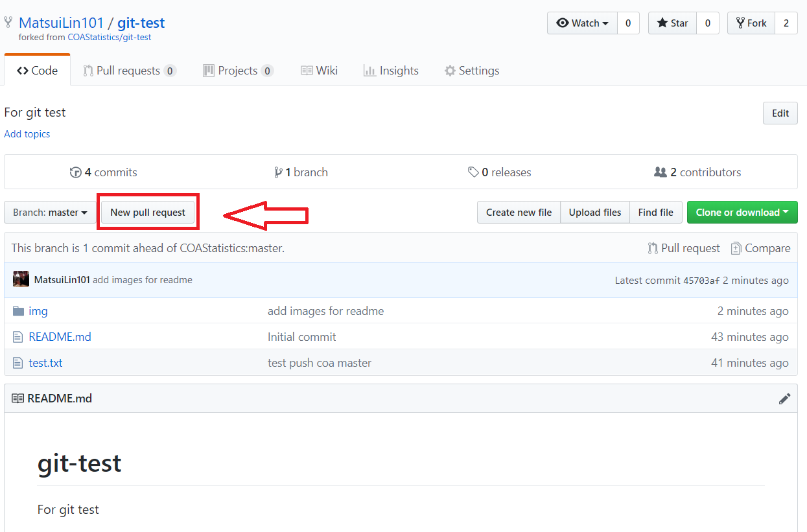View the 2 contributors link
807x532 pixels.
(697, 172)
